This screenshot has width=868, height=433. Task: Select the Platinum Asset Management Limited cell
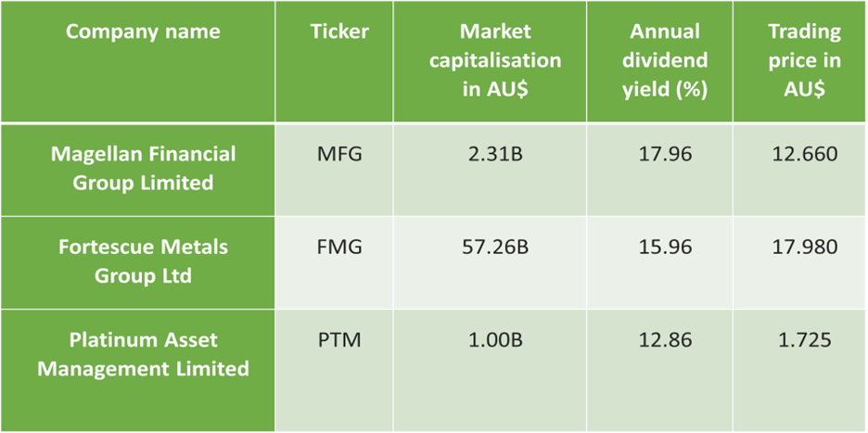click(136, 370)
